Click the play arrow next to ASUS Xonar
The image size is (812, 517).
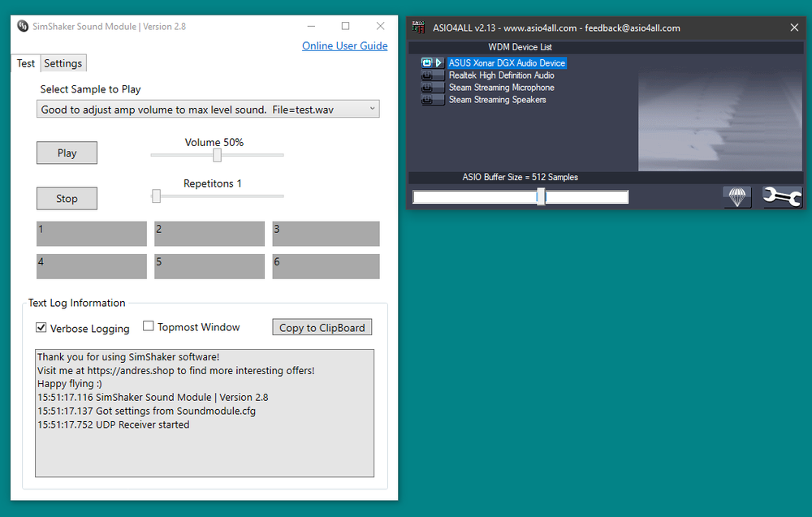tap(438, 62)
